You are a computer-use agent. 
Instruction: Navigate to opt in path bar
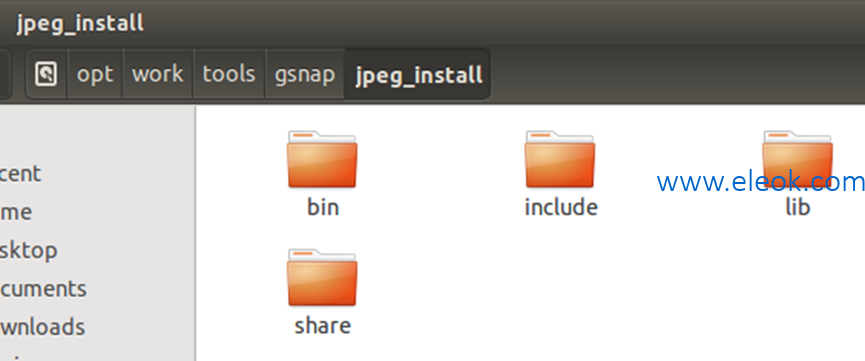click(95, 74)
